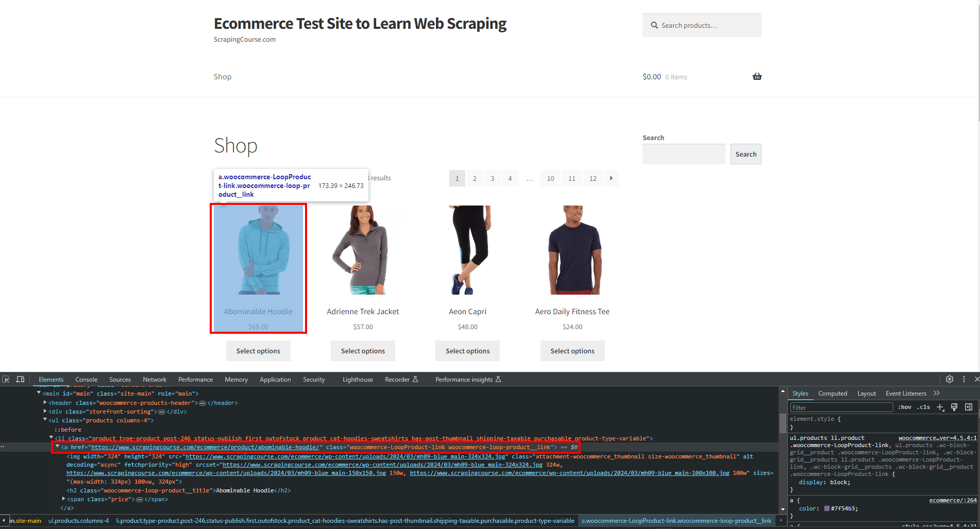Open the three-dot menu beside selected DOM node
980x529 pixels.
click(3, 447)
